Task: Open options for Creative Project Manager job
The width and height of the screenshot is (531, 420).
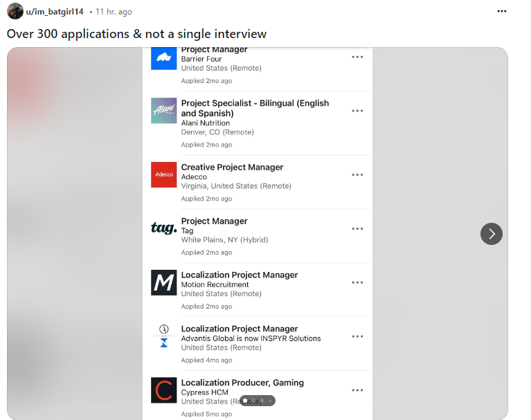Action: point(357,175)
